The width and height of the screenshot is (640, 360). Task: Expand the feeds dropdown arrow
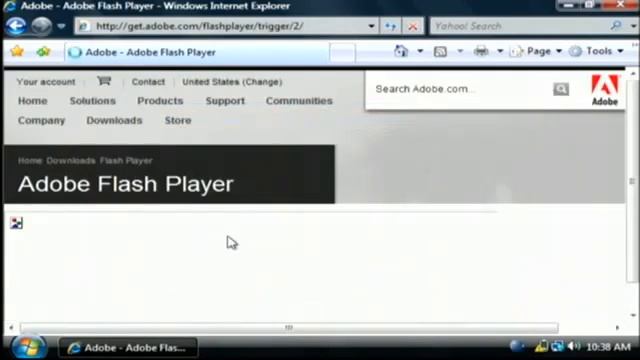pos(460,51)
